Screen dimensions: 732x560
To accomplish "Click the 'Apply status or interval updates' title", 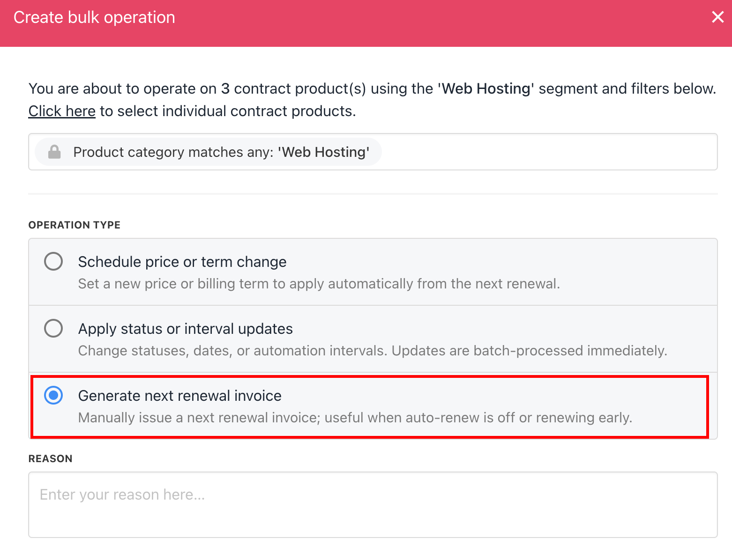I will pyautogui.click(x=185, y=329).
